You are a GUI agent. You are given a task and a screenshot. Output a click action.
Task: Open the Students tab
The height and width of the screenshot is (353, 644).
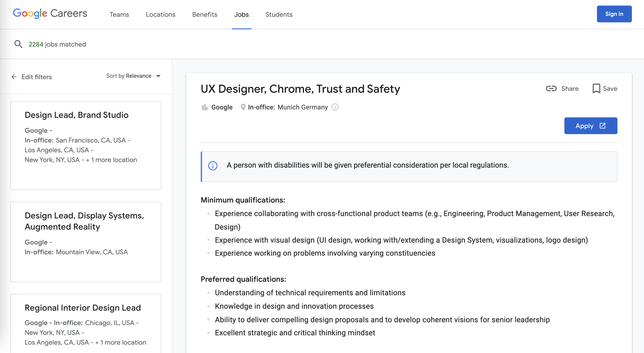click(x=279, y=14)
